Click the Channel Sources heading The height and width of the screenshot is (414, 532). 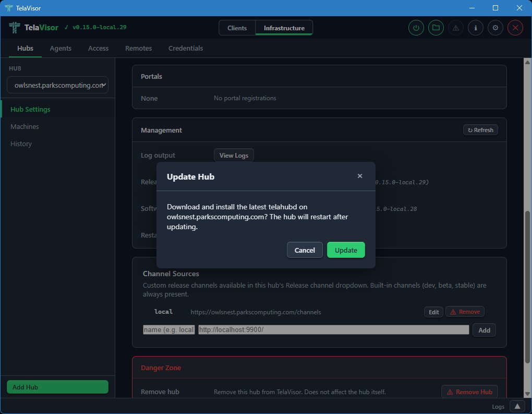(171, 274)
